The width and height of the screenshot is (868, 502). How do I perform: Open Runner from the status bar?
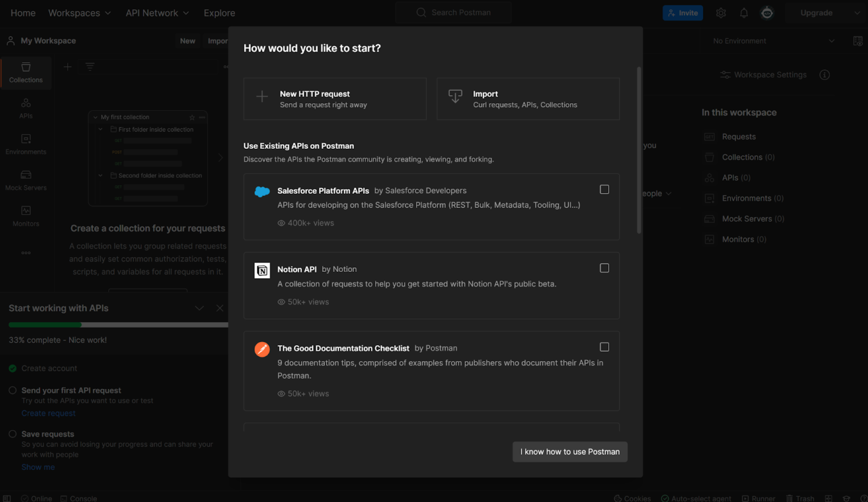(x=759, y=499)
